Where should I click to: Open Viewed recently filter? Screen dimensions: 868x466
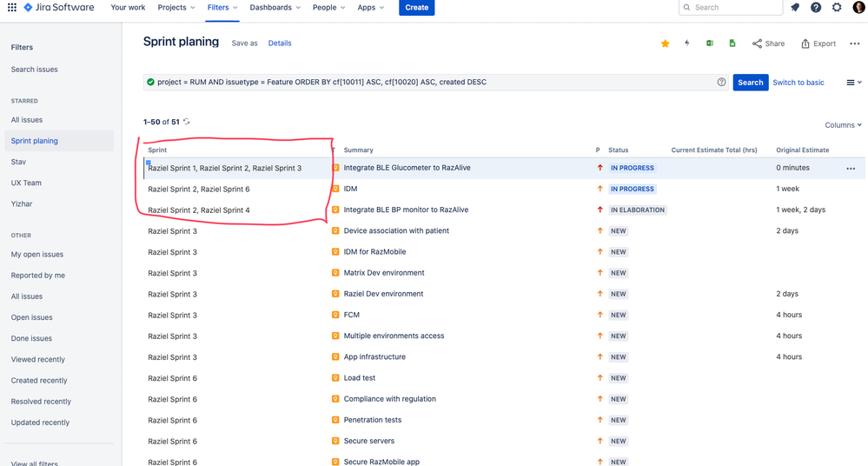coord(37,360)
